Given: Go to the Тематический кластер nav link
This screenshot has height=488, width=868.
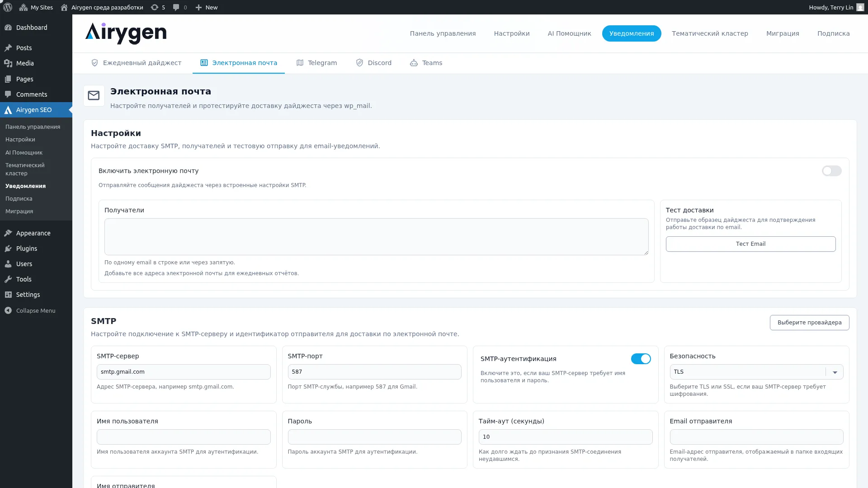Looking at the screenshot, I should pos(710,33).
